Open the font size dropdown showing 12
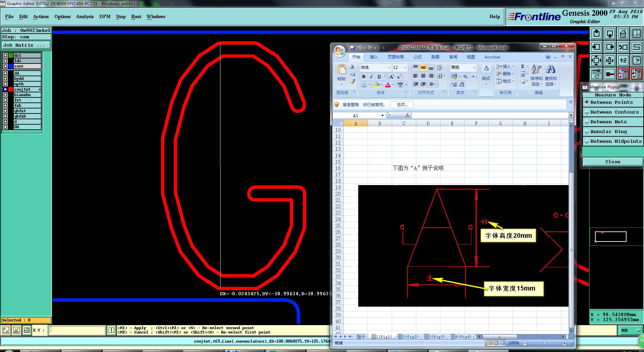Image resolution: width=644 pixels, height=352 pixels. pos(405,68)
